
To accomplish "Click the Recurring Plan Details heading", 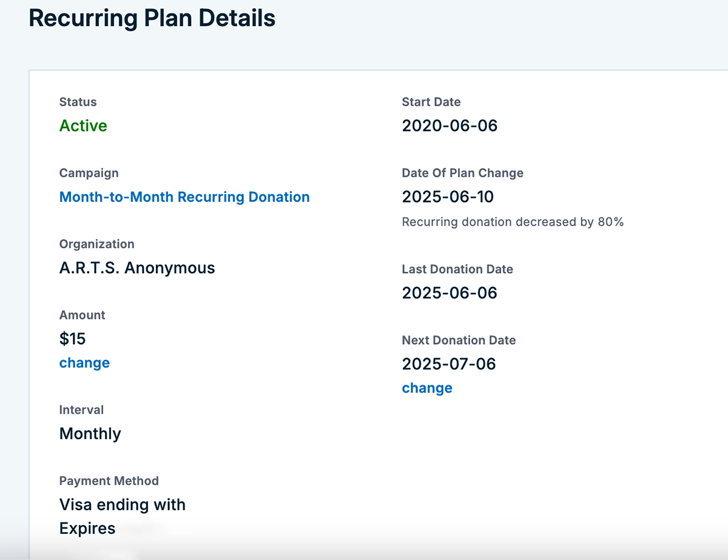I will (x=152, y=18).
